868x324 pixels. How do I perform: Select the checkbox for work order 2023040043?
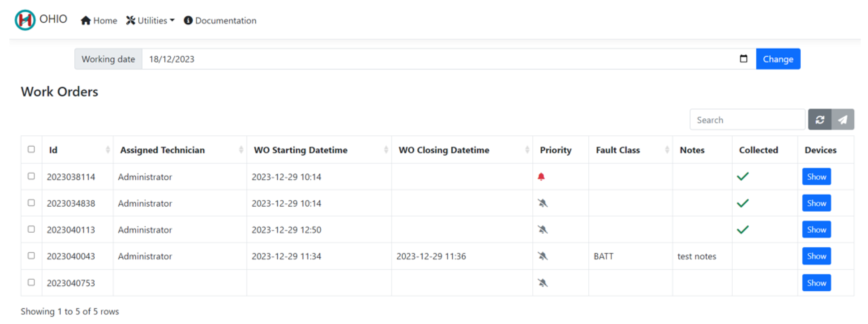coord(31,256)
